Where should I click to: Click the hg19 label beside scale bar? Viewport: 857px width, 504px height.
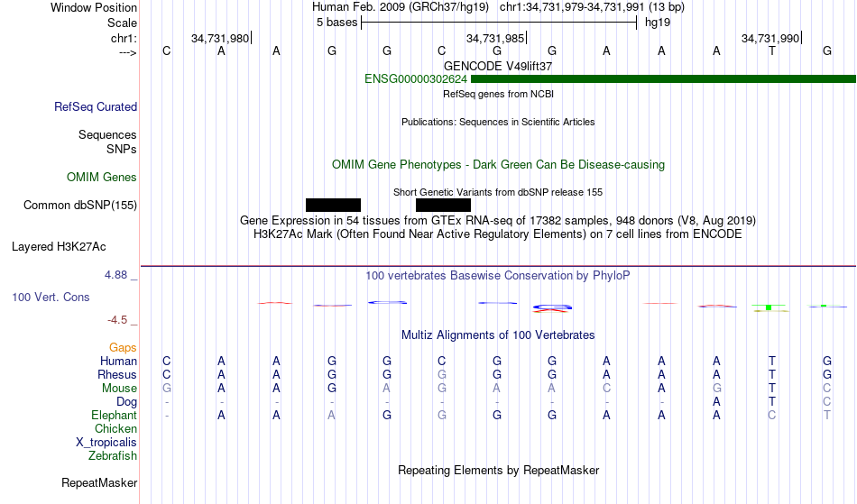[658, 23]
